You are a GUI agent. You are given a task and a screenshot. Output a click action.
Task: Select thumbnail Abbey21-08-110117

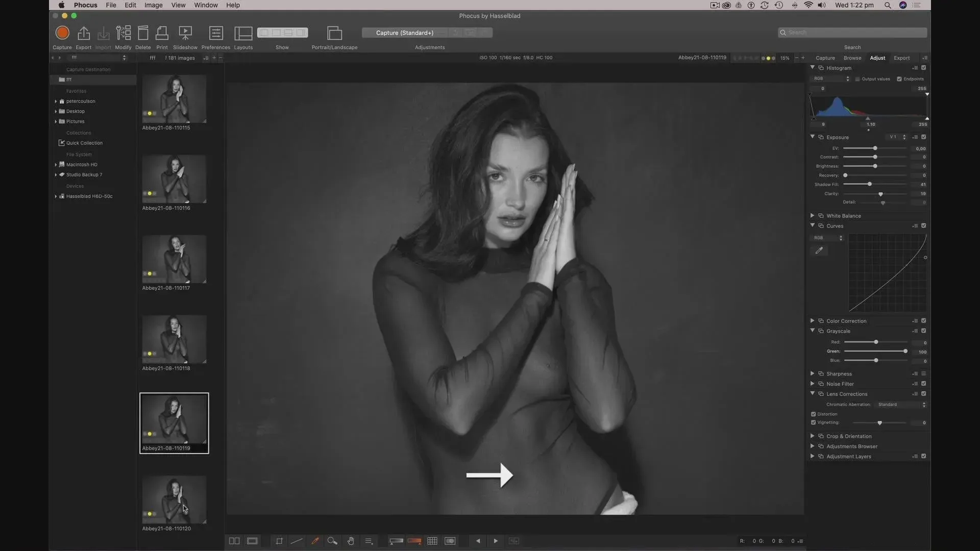click(x=174, y=259)
